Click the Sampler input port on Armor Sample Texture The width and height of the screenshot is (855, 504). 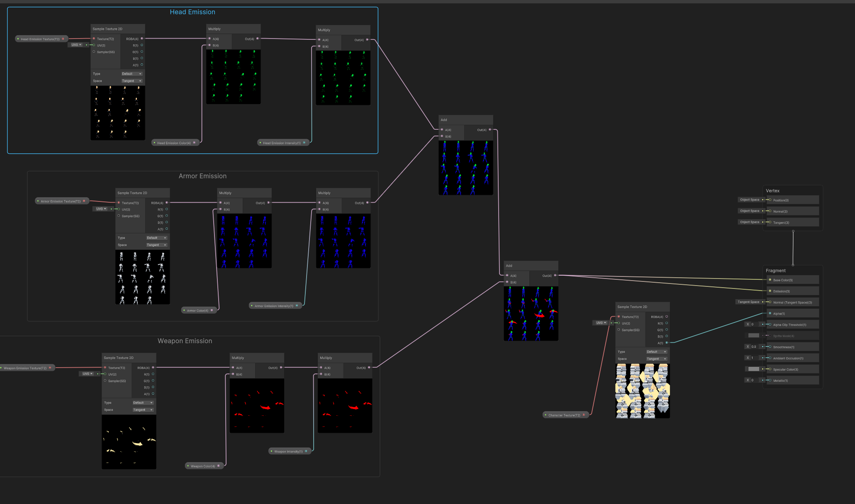[119, 216]
